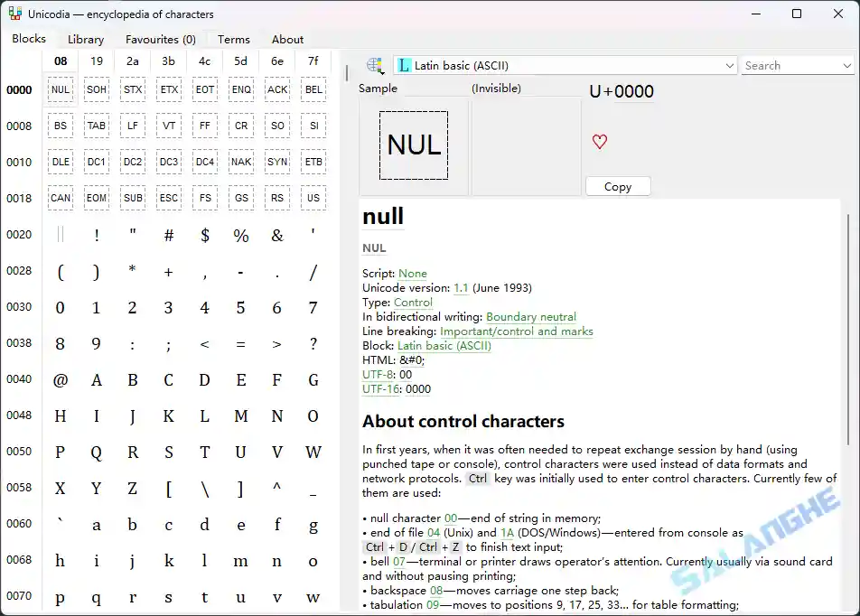Click the Copy button
This screenshot has height=616, width=860.
pos(618,186)
